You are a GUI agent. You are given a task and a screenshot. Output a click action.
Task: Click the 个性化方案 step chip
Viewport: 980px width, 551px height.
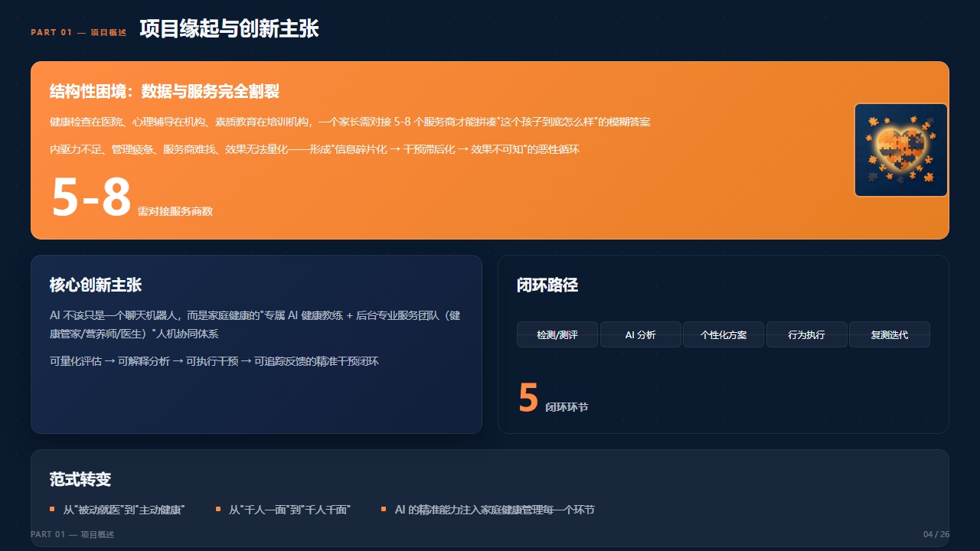click(724, 334)
